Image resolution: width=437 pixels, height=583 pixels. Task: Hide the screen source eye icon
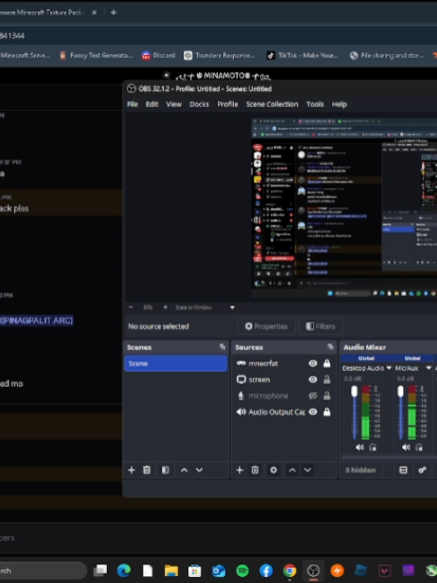[x=313, y=380]
